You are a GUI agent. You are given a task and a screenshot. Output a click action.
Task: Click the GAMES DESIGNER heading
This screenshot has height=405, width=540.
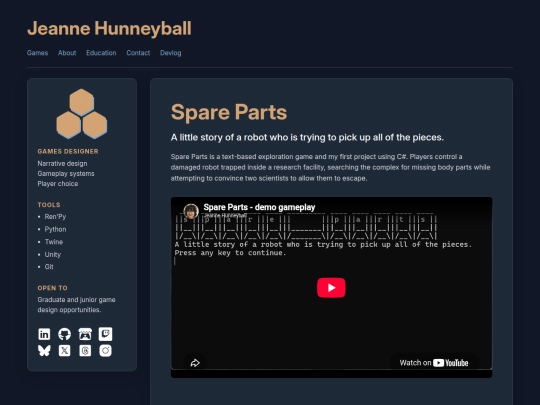(x=68, y=151)
